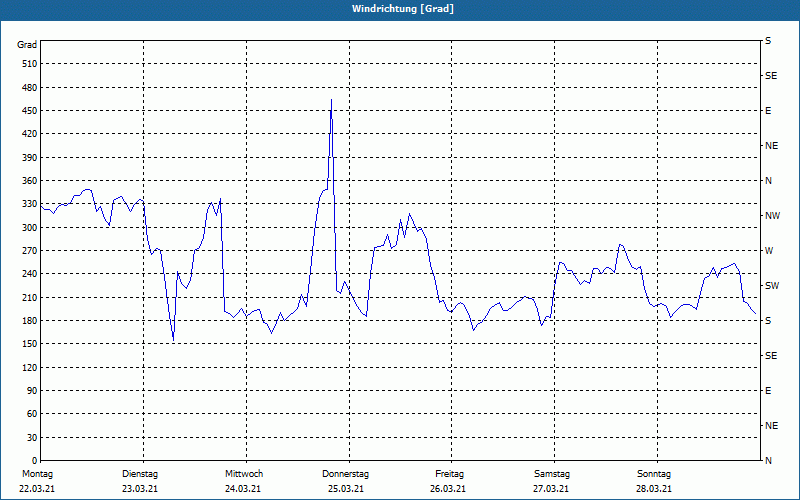This screenshot has height=500, width=800.
Task: Click the Sonntag day label
Action: pyautogui.click(x=653, y=473)
